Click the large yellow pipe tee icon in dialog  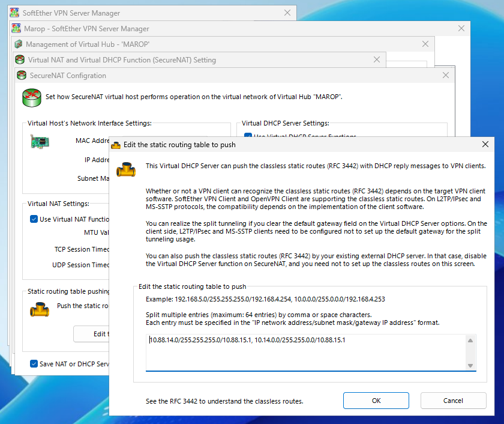(x=126, y=169)
